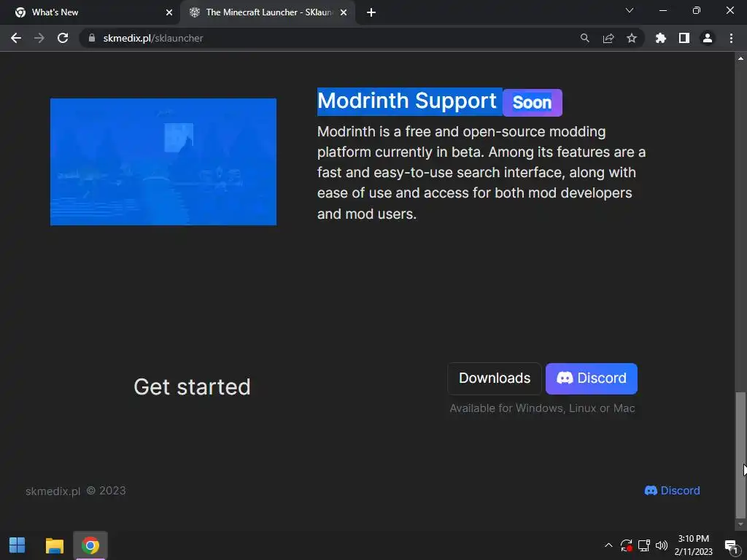Select The Minecraft Launcher - SKlauncher tab

[x=268, y=12]
